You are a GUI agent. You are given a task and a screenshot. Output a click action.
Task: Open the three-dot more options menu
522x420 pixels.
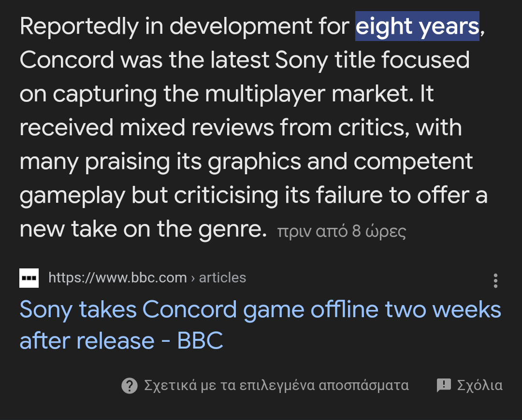495,280
